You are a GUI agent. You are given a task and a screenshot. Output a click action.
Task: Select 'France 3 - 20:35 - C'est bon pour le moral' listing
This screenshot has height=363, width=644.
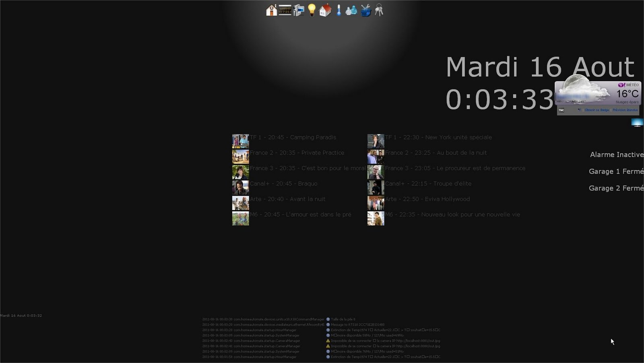[308, 168]
